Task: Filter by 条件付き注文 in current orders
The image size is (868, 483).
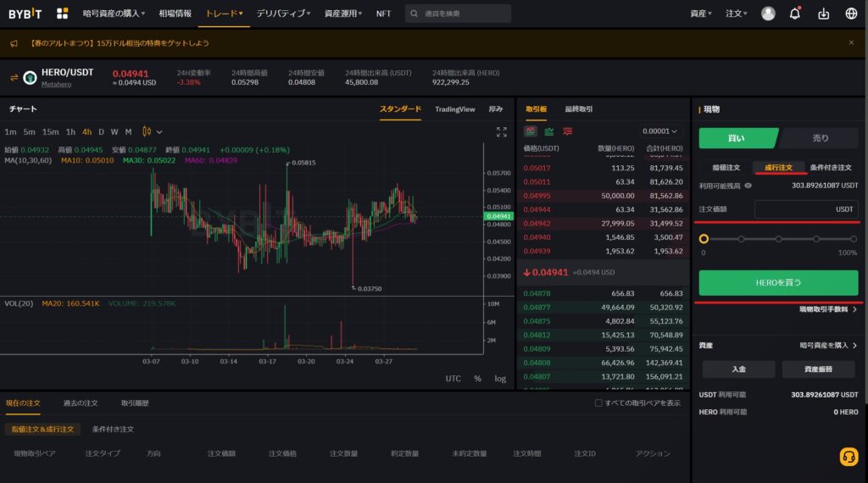Action: 113,429
